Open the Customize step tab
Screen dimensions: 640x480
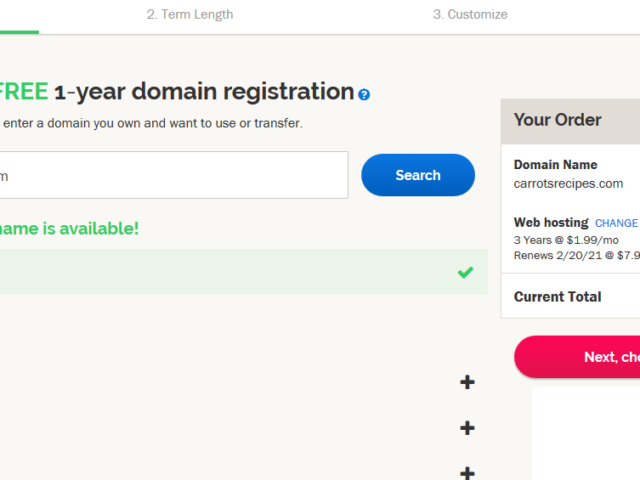click(x=470, y=15)
